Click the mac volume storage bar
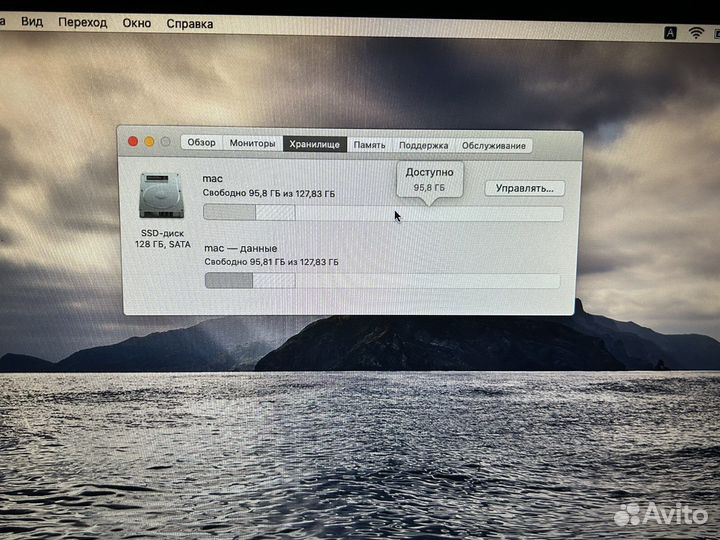This screenshot has height=540, width=720. tap(383, 213)
